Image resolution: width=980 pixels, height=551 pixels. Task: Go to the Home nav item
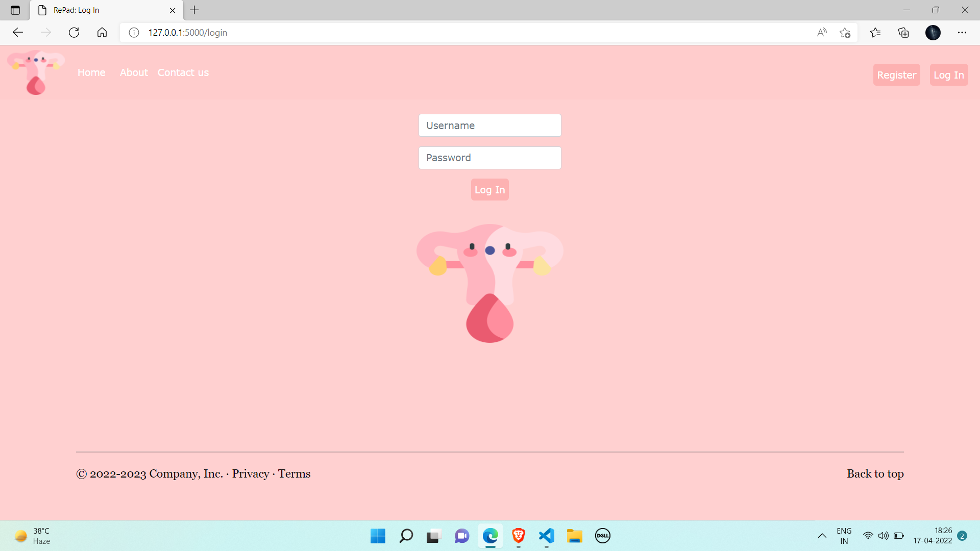coord(91,72)
